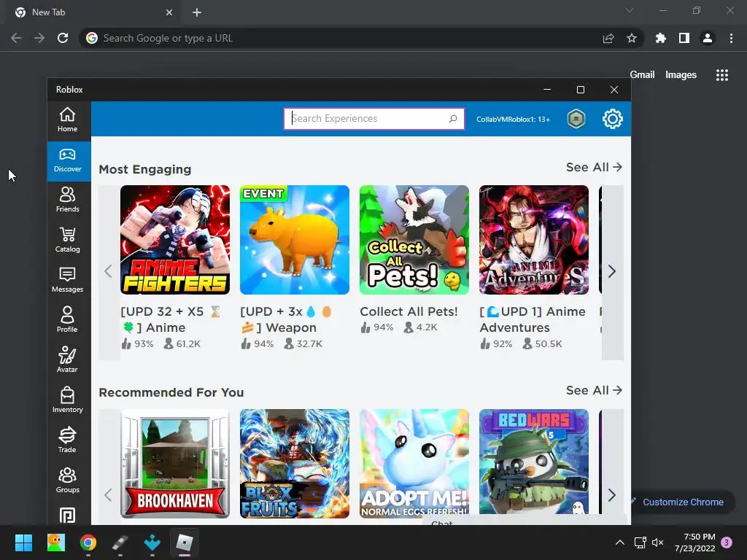Click Chrome share page icon
Screen dimensions: 747x560
tap(608, 38)
